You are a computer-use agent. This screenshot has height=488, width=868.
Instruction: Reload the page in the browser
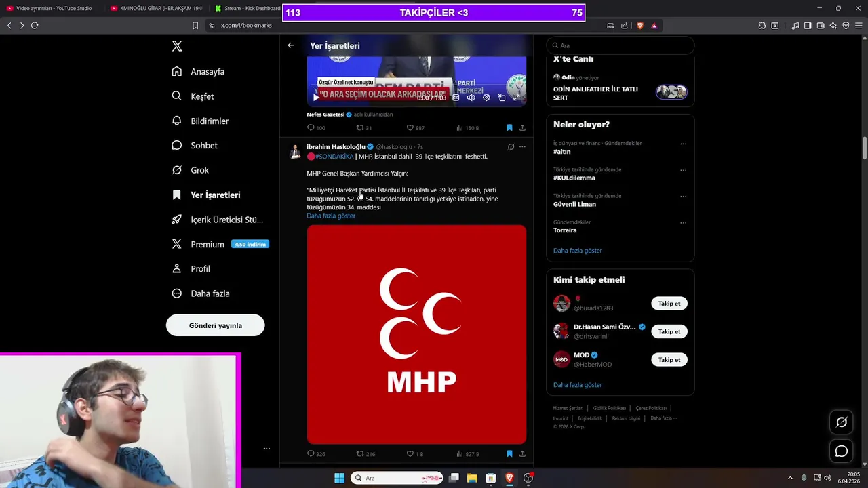click(35, 26)
